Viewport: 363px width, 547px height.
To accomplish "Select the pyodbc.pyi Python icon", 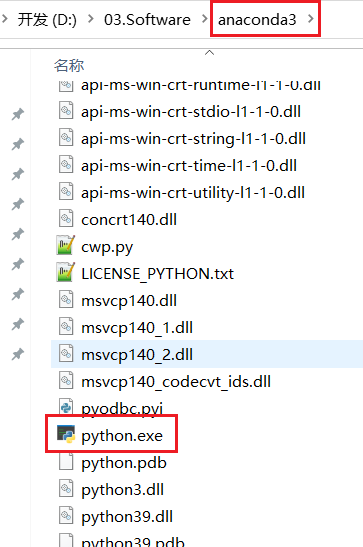I will pyautogui.click(x=66, y=407).
